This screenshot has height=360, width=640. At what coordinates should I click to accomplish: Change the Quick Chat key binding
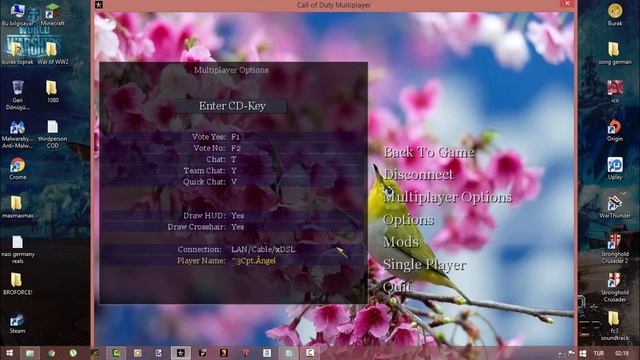(x=232, y=182)
